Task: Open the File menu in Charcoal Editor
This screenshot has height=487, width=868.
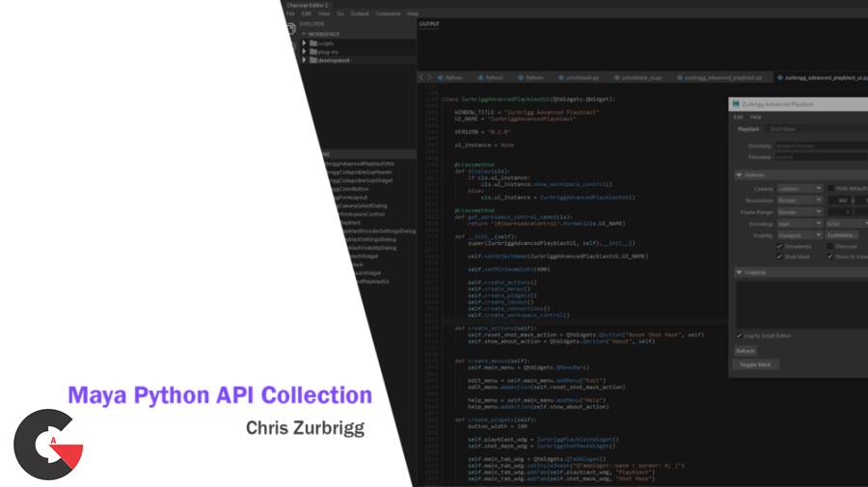Action: [290, 14]
